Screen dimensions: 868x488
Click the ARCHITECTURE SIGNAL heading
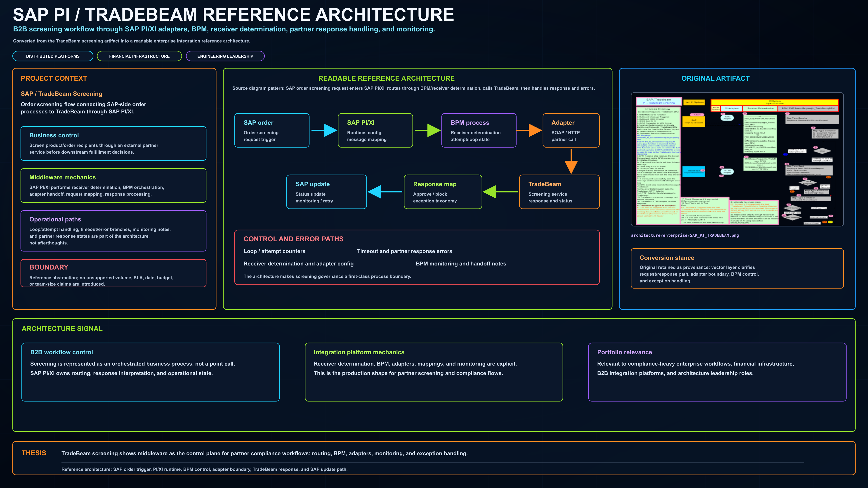[62, 329]
